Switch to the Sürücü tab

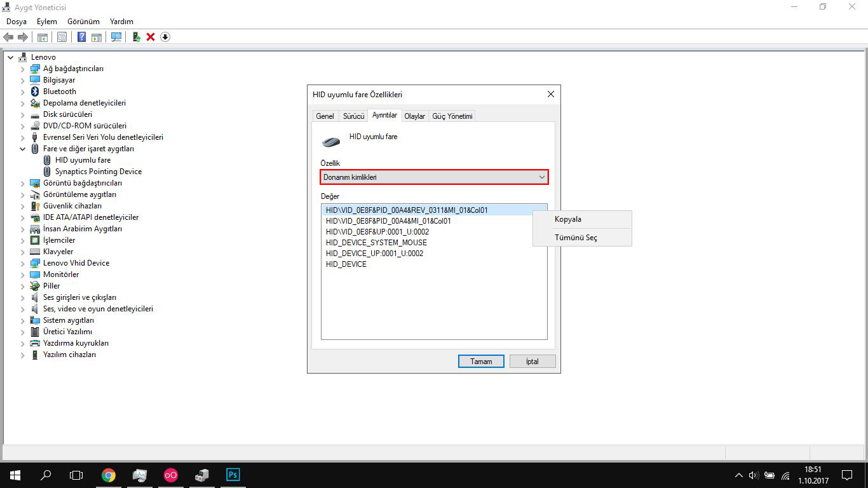353,116
